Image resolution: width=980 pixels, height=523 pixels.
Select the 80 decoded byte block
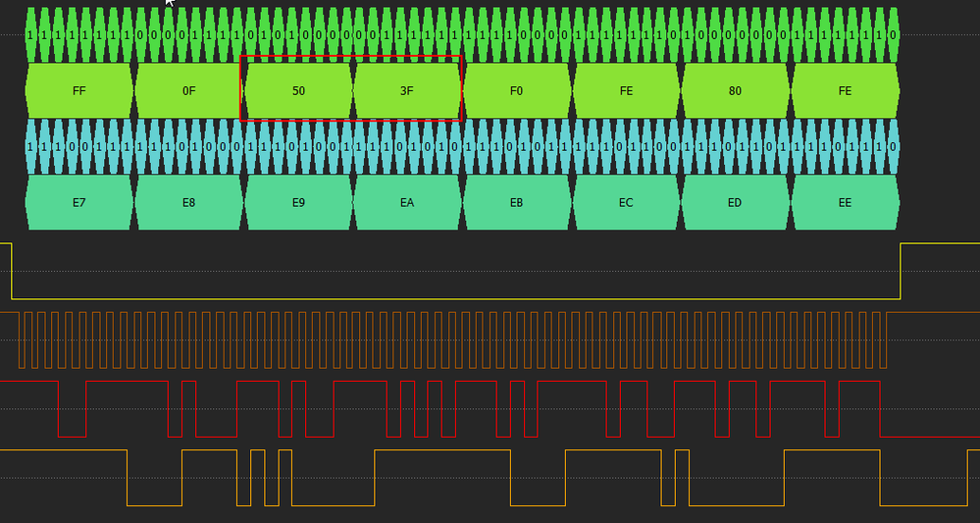(736, 90)
